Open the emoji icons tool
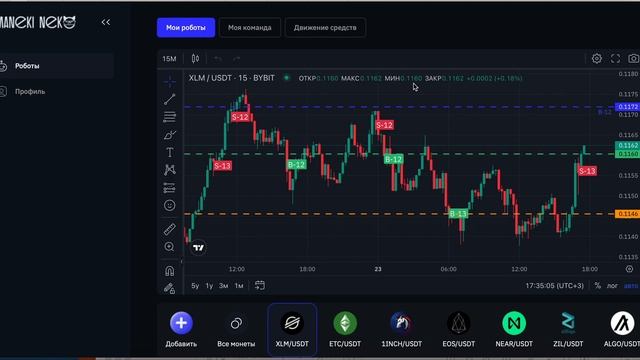The width and height of the screenshot is (640, 360). coord(170,205)
